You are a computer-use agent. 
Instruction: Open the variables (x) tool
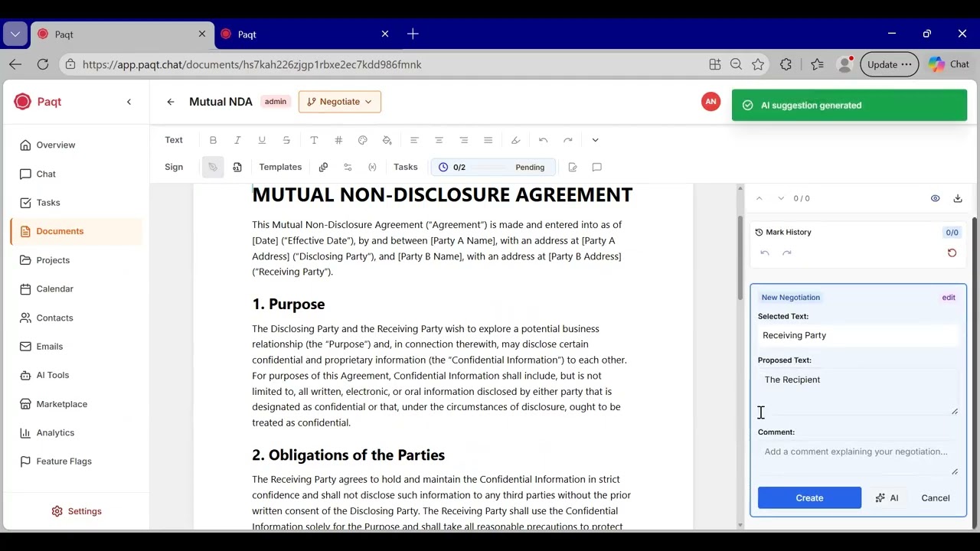coord(372,167)
